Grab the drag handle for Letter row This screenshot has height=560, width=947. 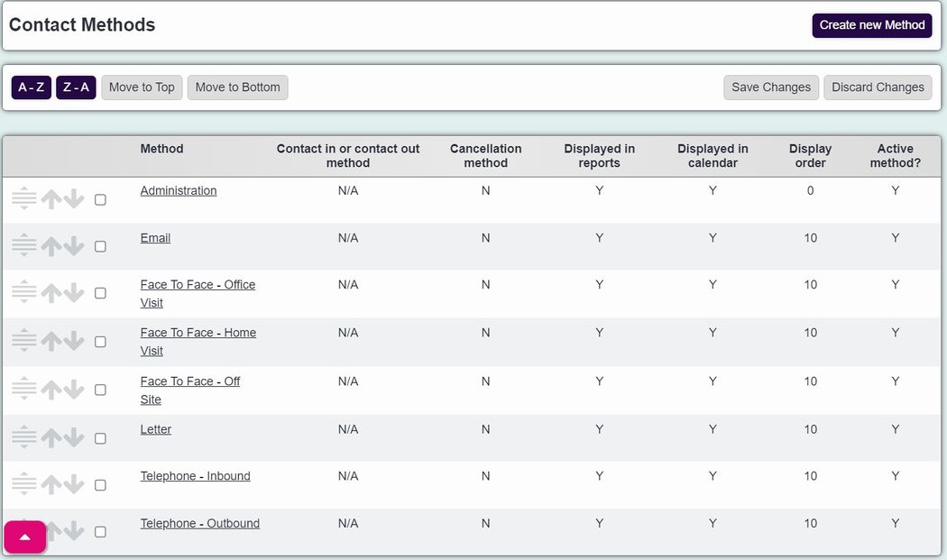coord(24,436)
